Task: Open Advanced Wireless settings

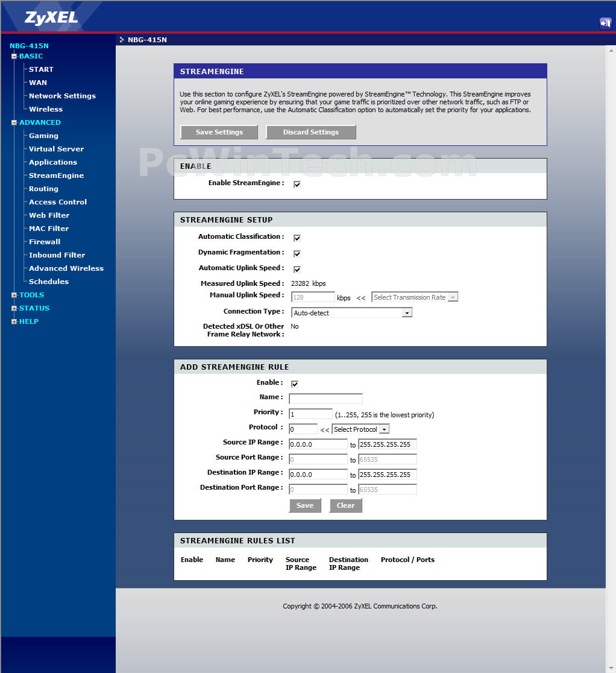Action: tap(66, 269)
